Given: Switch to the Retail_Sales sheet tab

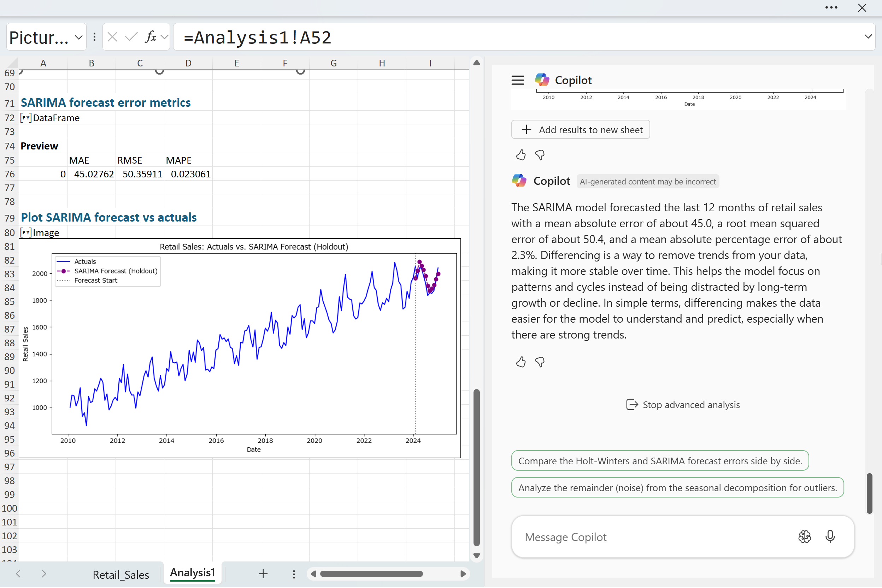Looking at the screenshot, I should 121,575.
